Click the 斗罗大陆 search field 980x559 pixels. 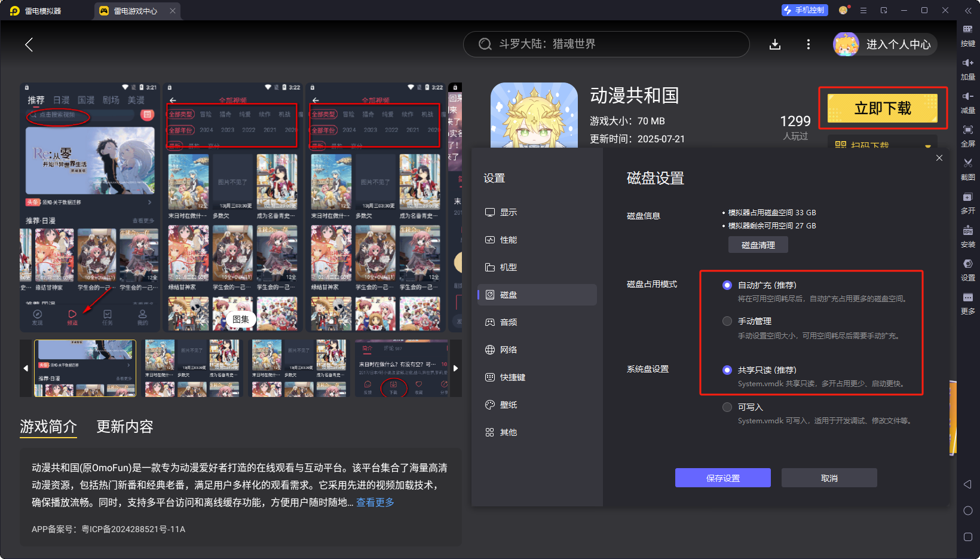coord(606,44)
